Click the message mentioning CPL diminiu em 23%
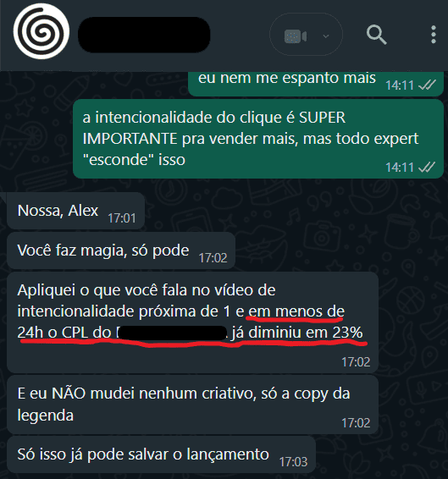Screen dimensions: 448x479 click(192, 322)
